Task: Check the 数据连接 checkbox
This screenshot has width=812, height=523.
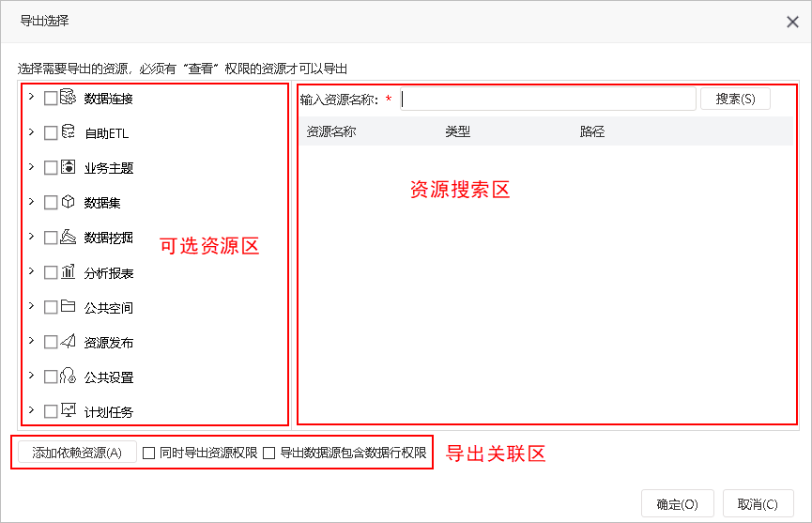Action: point(51,99)
